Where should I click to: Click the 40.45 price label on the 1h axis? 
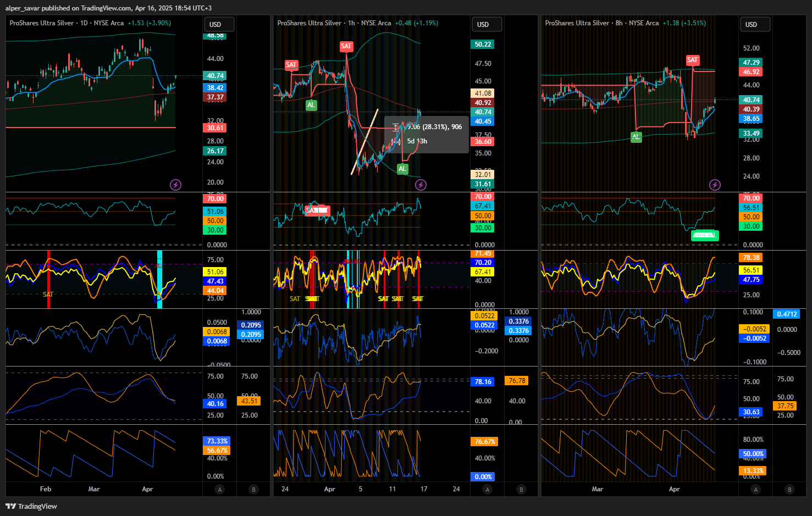tap(483, 121)
